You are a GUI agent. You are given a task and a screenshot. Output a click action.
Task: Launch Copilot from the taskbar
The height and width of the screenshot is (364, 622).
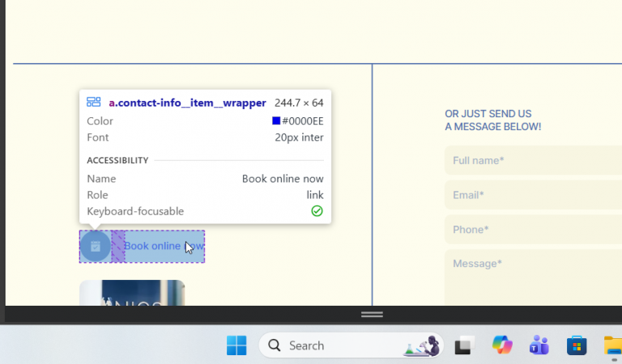(x=502, y=345)
